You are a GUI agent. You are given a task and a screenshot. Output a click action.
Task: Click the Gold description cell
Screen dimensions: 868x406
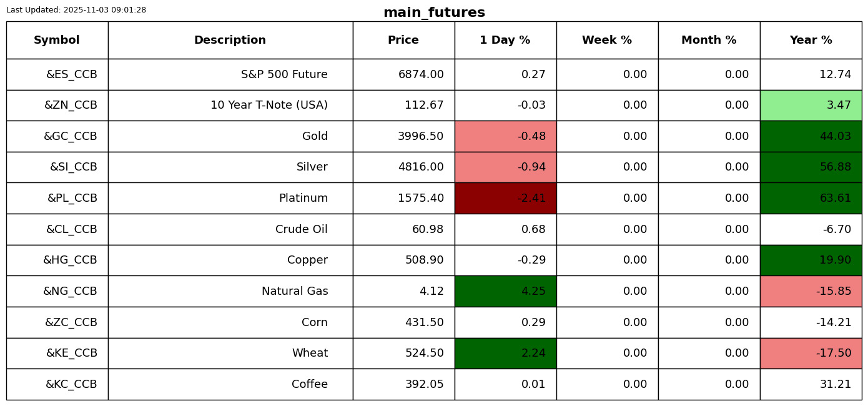pos(230,136)
